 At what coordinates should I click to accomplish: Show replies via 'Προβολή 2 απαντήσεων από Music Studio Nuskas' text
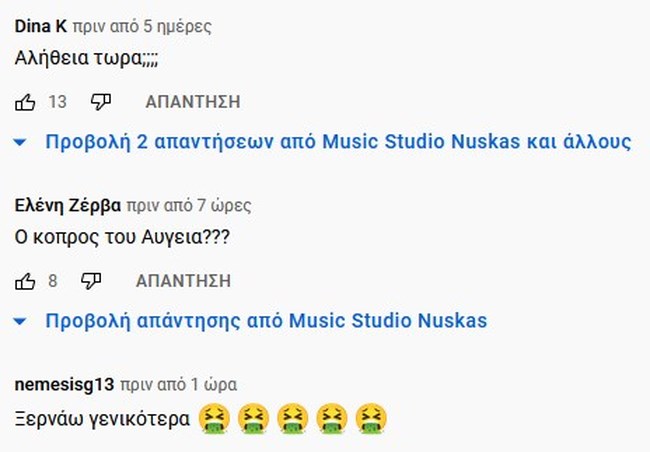338,142
